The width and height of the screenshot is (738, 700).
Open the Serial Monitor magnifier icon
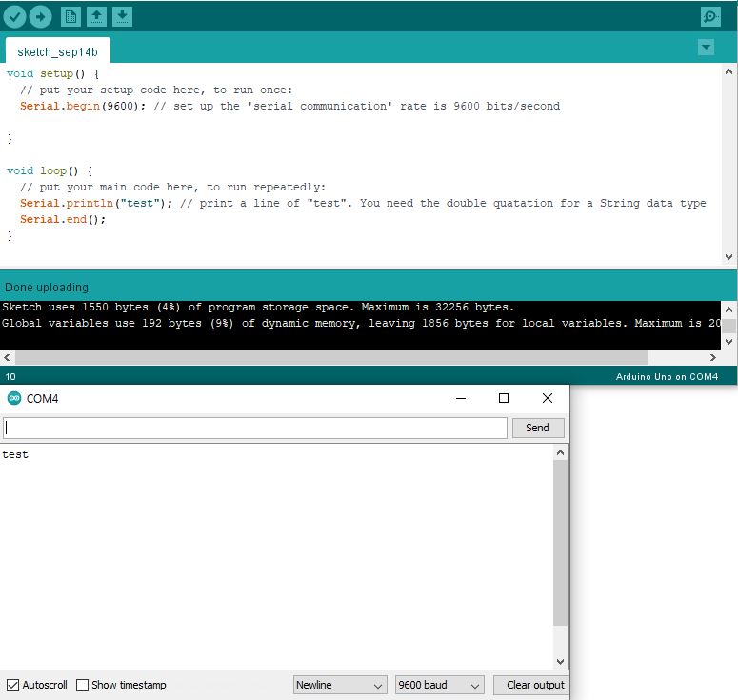point(710,17)
